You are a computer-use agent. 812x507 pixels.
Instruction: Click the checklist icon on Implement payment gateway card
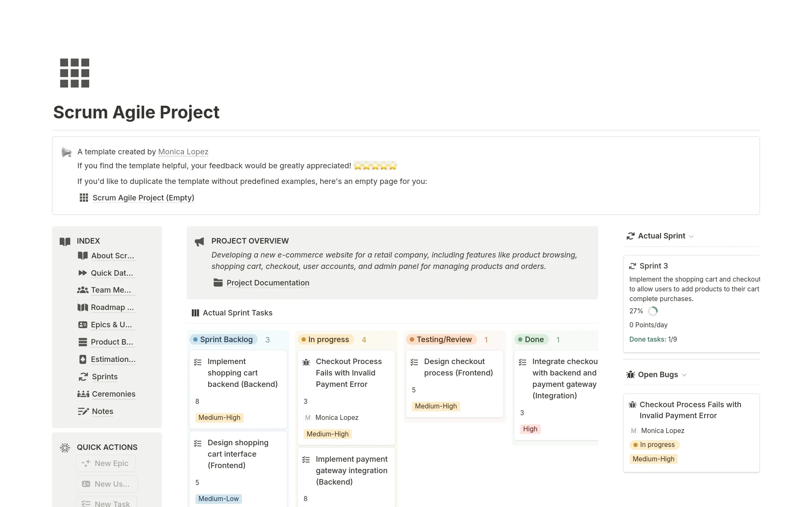click(306, 459)
